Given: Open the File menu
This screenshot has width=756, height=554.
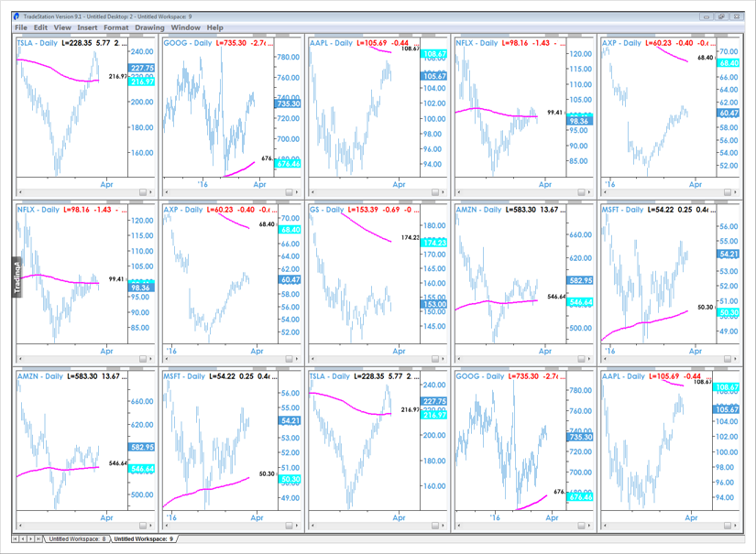Looking at the screenshot, I should click(20, 27).
